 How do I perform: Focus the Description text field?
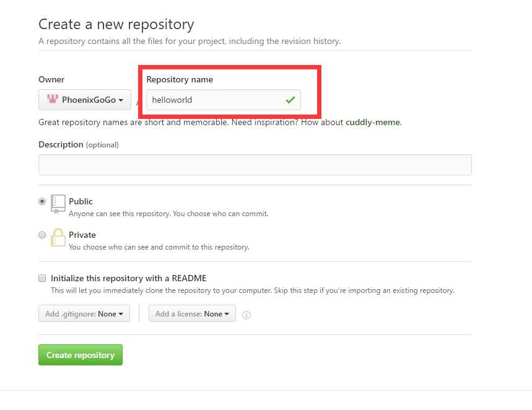pyautogui.click(x=255, y=165)
